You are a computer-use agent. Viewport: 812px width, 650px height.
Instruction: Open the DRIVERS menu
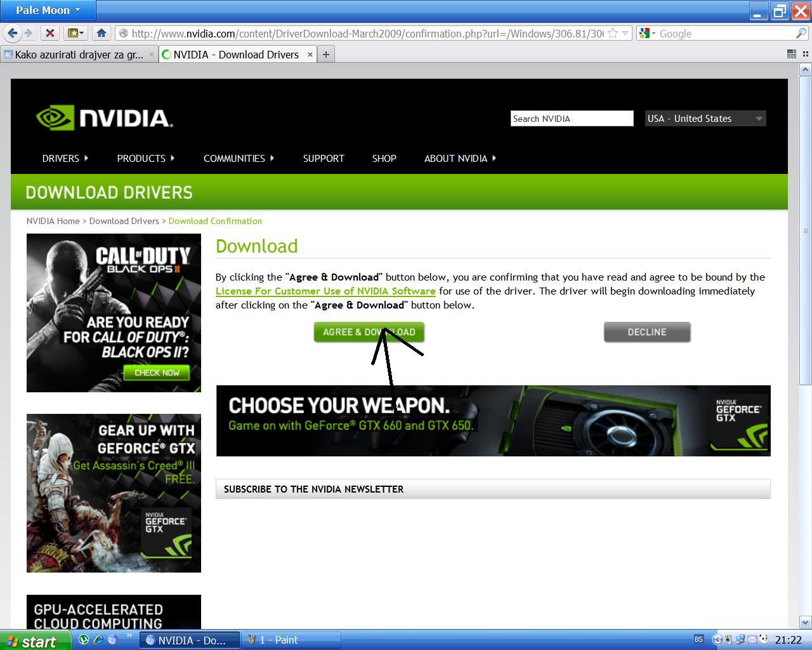[x=65, y=158]
